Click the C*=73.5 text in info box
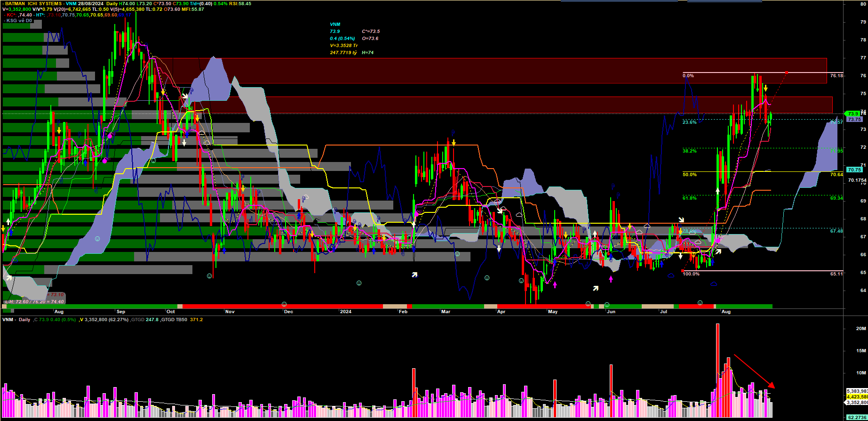The height and width of the screenshot is (421, 868). tap(371, 32)
